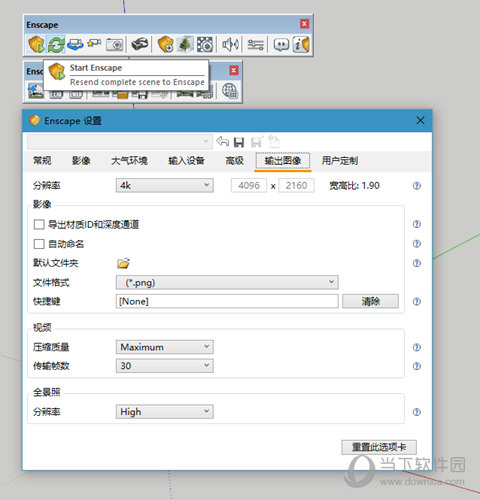Image resolution: width=480 pixels, height=500 pixels.
Task: Click the greyed paste preset icon
Action: click(274, 142)
